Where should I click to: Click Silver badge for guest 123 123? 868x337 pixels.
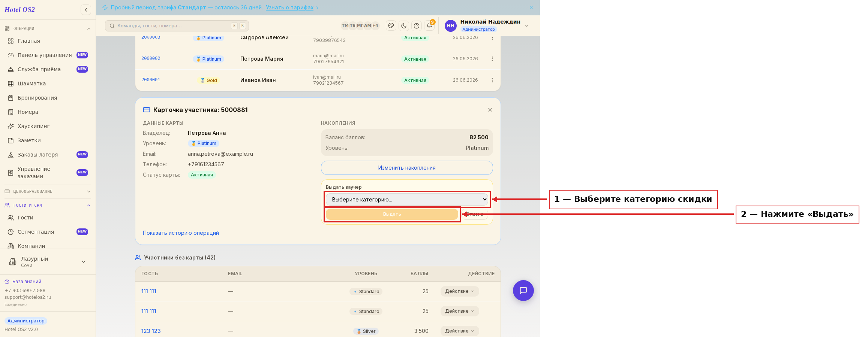coord(366,331)
